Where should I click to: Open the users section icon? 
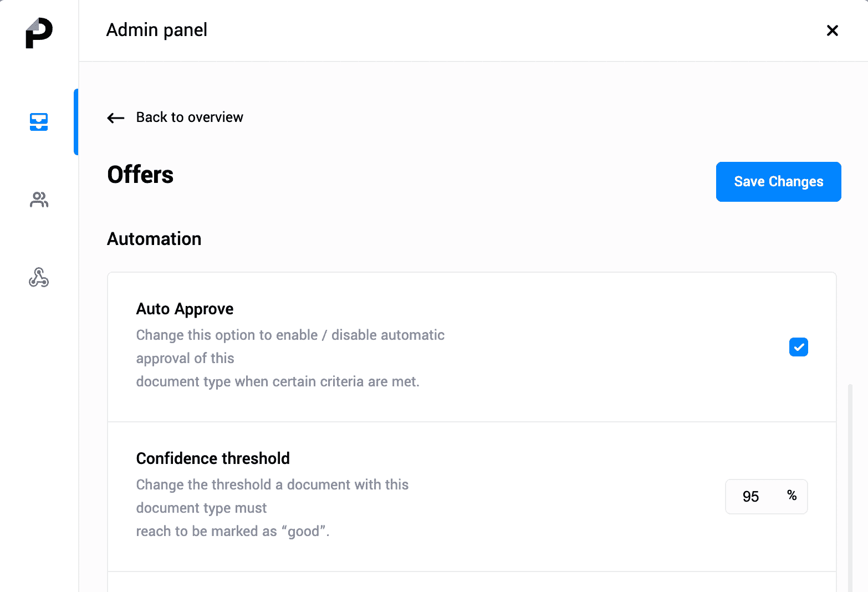click(39, 200)
